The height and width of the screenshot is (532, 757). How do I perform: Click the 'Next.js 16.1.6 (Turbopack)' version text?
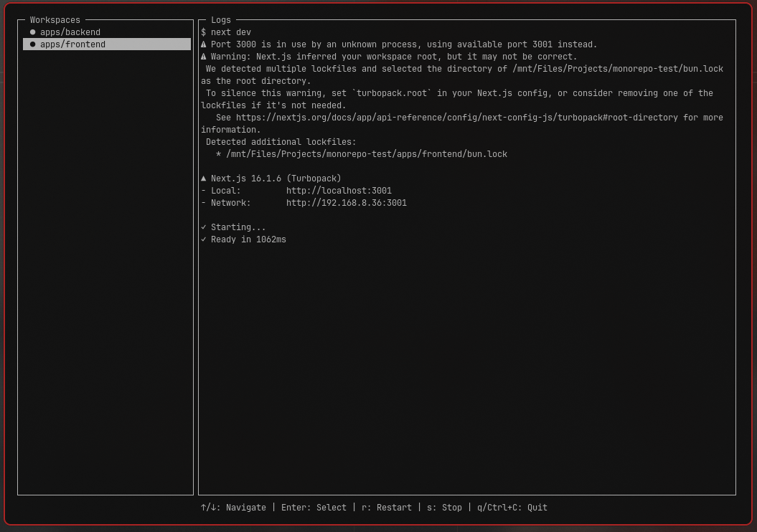click(x=276, y=179)
